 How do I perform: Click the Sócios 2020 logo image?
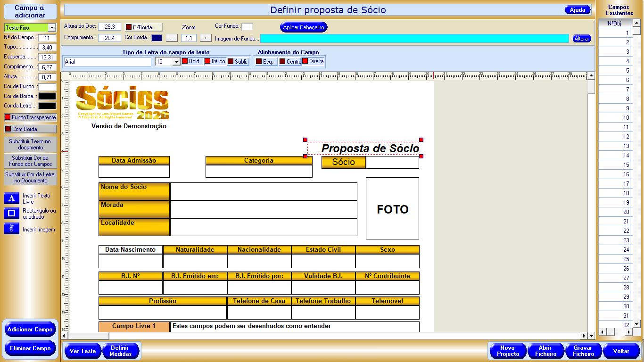122,102
